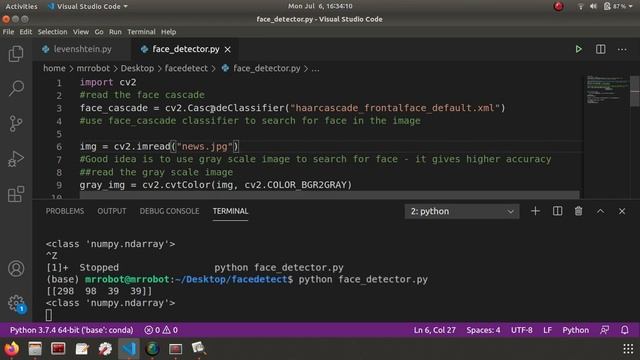
Task: Switch to the OUTPUT panel tab
Action: coord(111,211)
